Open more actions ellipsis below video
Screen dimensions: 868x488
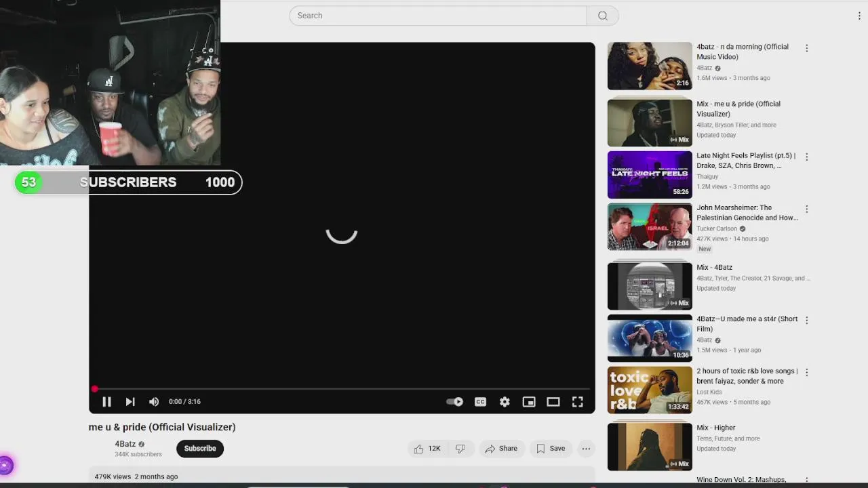[586, 449]
